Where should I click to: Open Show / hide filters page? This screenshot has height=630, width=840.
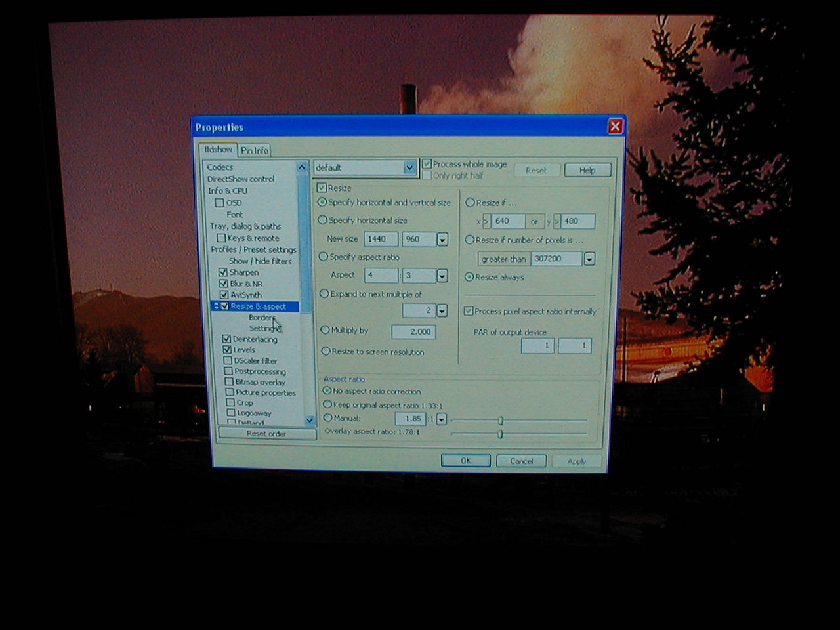coord(260,261)
